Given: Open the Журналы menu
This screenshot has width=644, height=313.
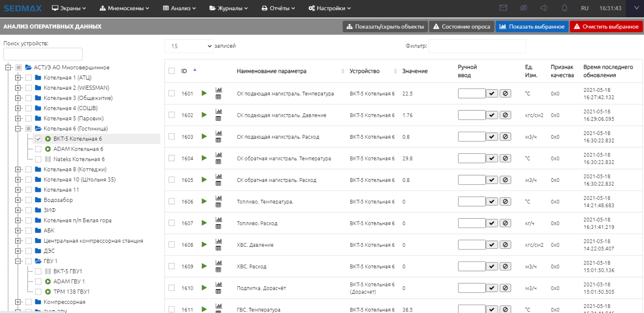Looking at the screenshot, I should [228, 8].
